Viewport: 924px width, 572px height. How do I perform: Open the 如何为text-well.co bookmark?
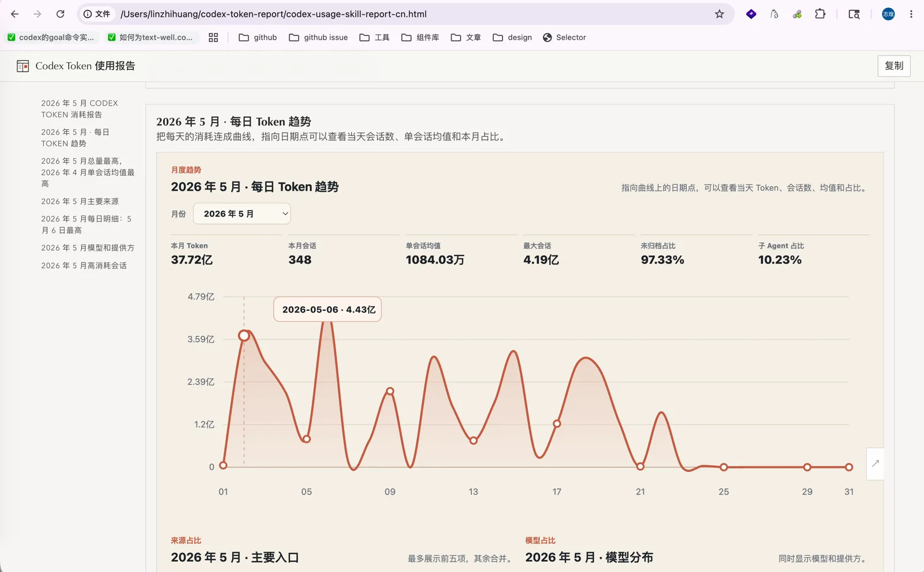151,38
